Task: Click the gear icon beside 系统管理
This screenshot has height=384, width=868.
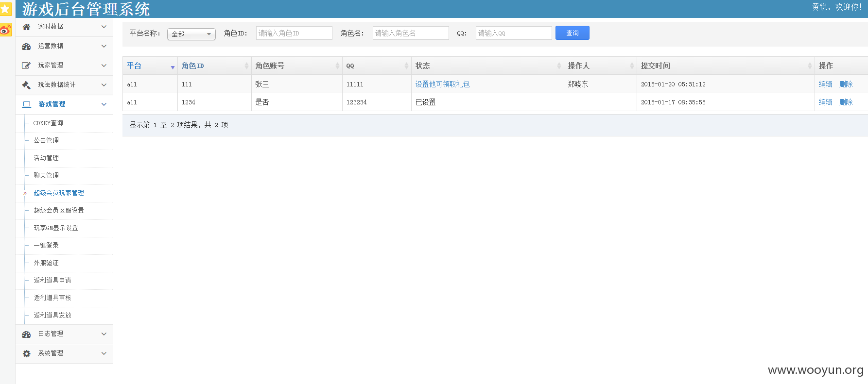Action: [27, 353]
